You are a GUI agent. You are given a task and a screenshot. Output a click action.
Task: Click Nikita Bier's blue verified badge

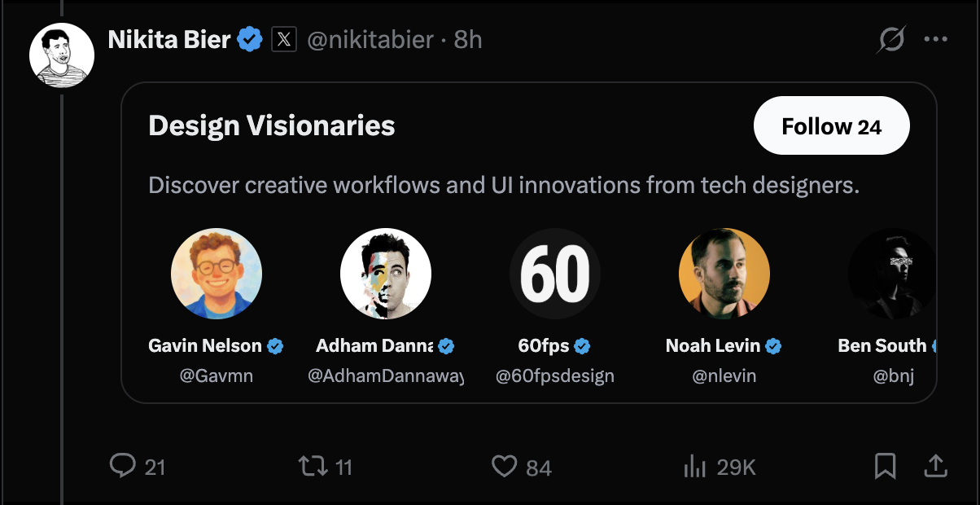pyautogui.click(x=250, y=39)
